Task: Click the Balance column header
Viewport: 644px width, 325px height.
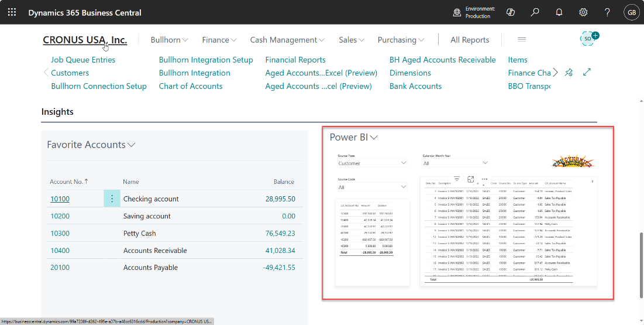Action: (x=284, y=182)
